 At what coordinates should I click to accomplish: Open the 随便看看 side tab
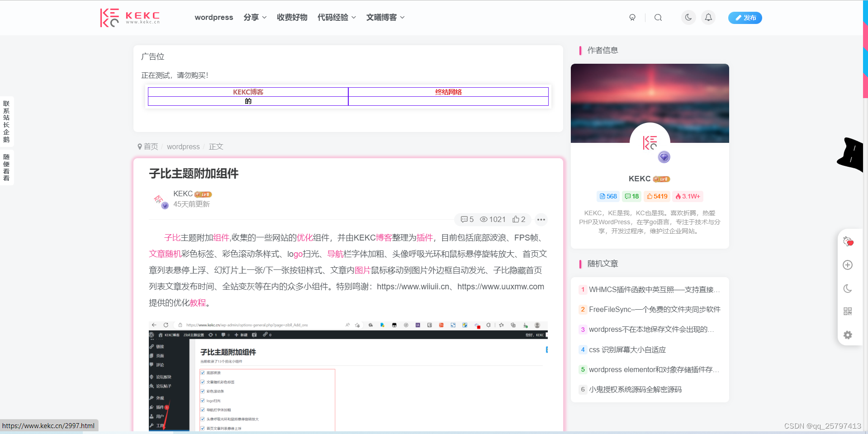coord(6,167)
